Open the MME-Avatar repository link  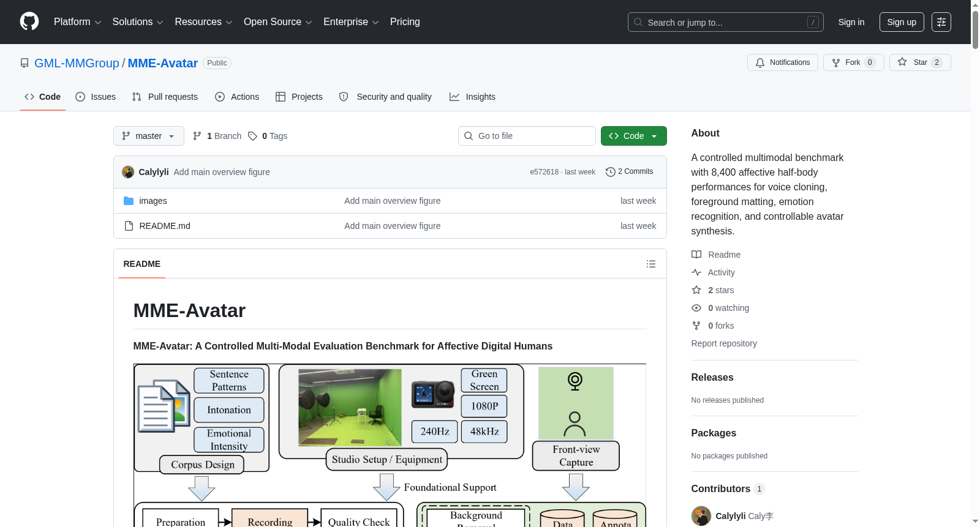[163, 63]
